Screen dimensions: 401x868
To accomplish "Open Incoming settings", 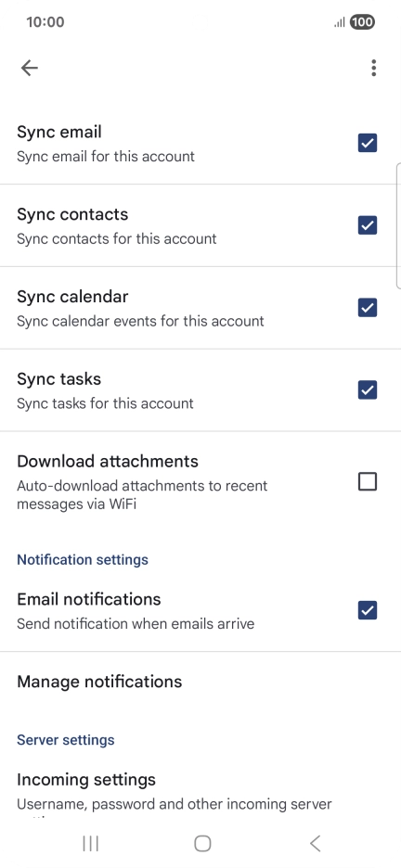I will pyautogui.click(x=200, y=790).
